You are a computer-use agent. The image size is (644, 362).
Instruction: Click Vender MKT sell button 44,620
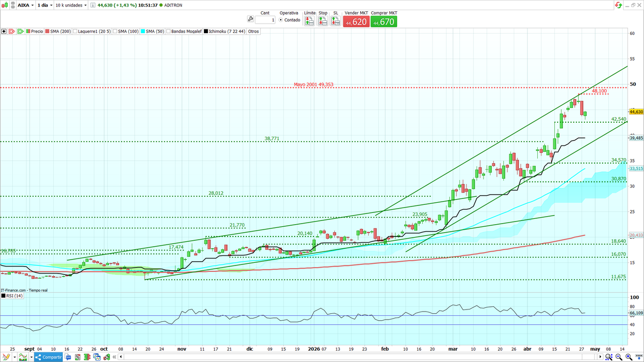(356, 21)
